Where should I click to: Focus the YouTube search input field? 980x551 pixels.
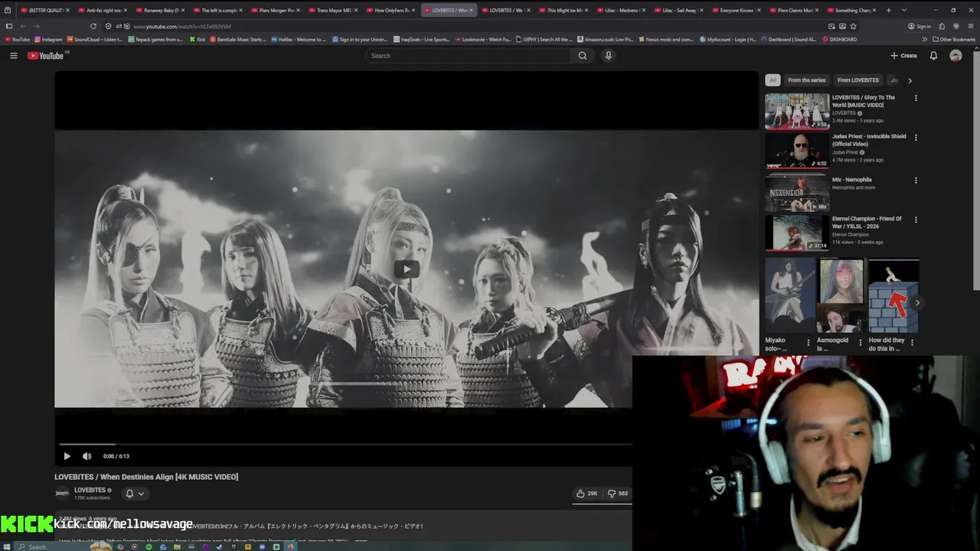point(467,56)
